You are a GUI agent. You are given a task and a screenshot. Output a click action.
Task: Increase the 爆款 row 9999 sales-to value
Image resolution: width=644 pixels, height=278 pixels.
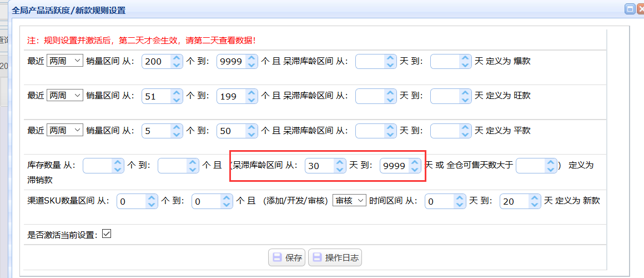[x=251, y=58]
